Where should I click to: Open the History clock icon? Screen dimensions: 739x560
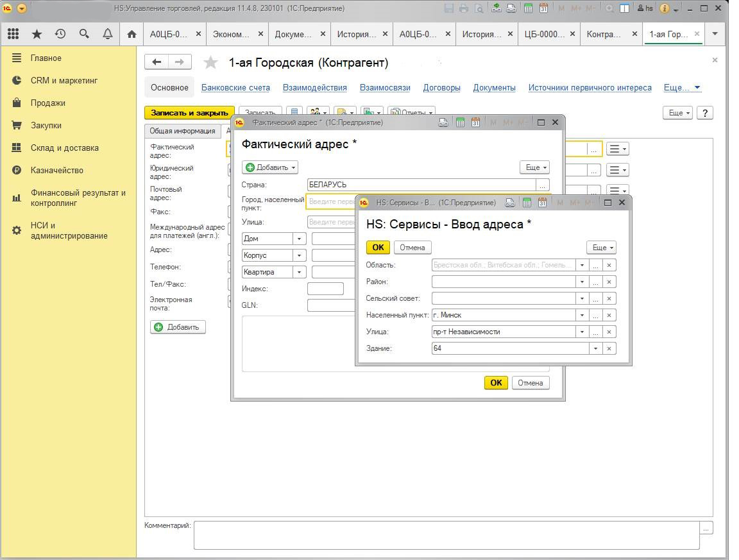[60, 34]
